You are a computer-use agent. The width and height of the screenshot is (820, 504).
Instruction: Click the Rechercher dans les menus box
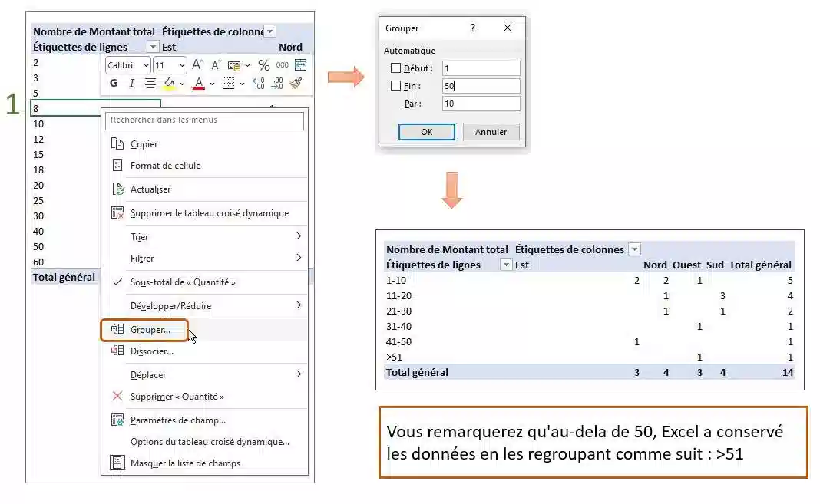(x=204, y=120)
